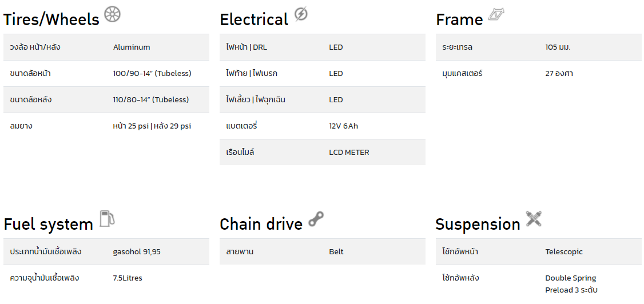Click the gasohol 91,95 fuel type value
This screenshot has height=304, width=644.
[x=137, y=252]
